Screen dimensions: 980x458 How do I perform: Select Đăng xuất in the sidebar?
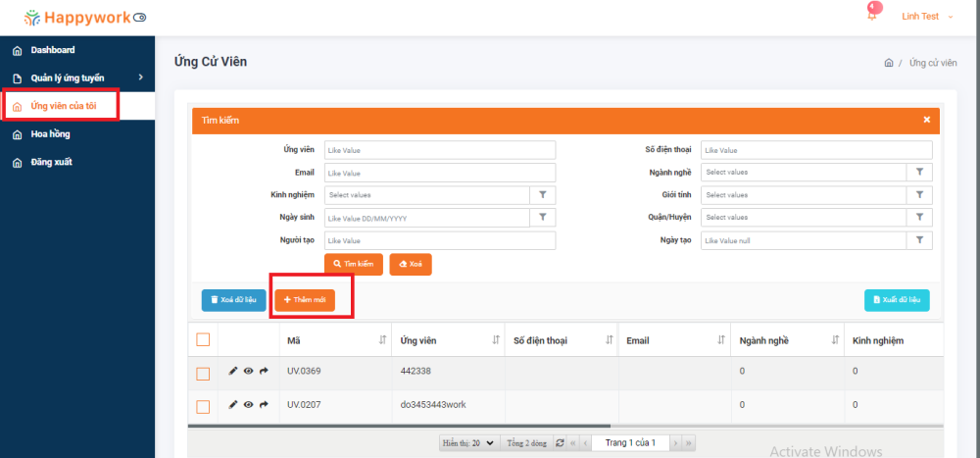point(51,162)
